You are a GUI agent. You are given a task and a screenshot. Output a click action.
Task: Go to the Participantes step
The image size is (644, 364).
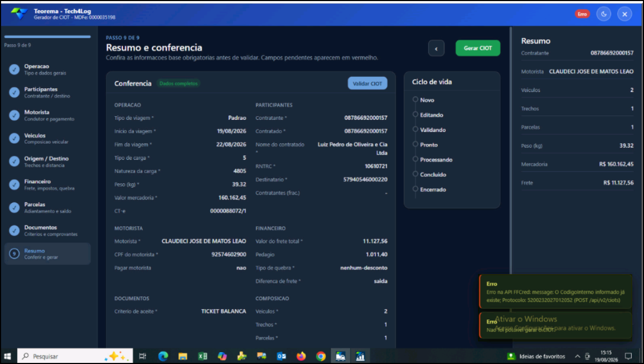[47, 92]
